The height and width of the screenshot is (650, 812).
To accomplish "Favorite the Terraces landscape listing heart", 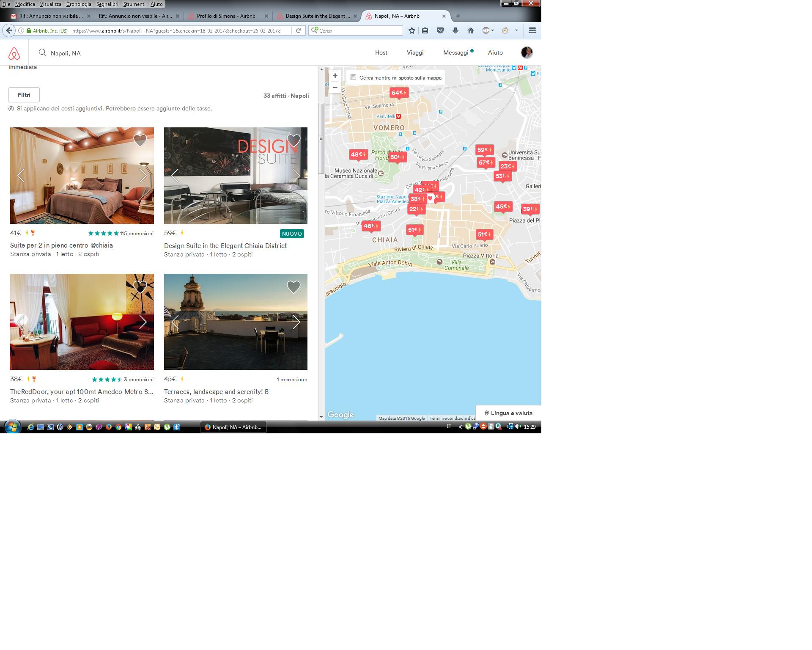I will [294, 286].
